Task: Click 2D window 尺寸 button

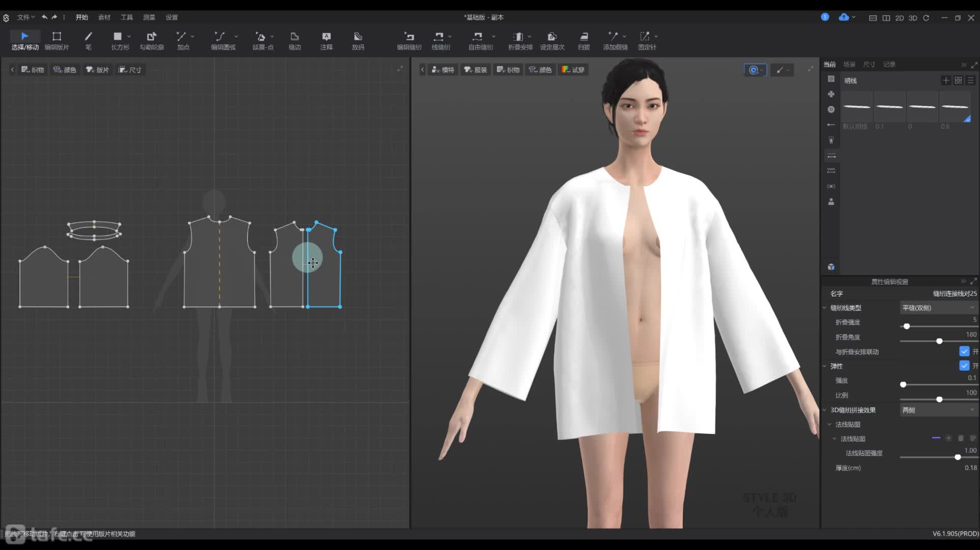Action: [x=130, y=70]
